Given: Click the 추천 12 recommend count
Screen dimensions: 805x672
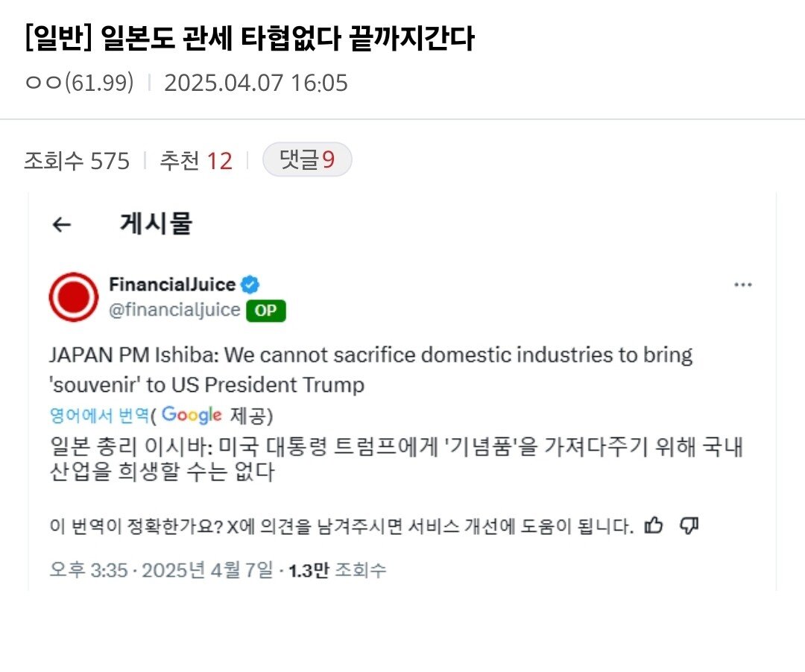Looking at the screenshot, I should coord(197,158).
